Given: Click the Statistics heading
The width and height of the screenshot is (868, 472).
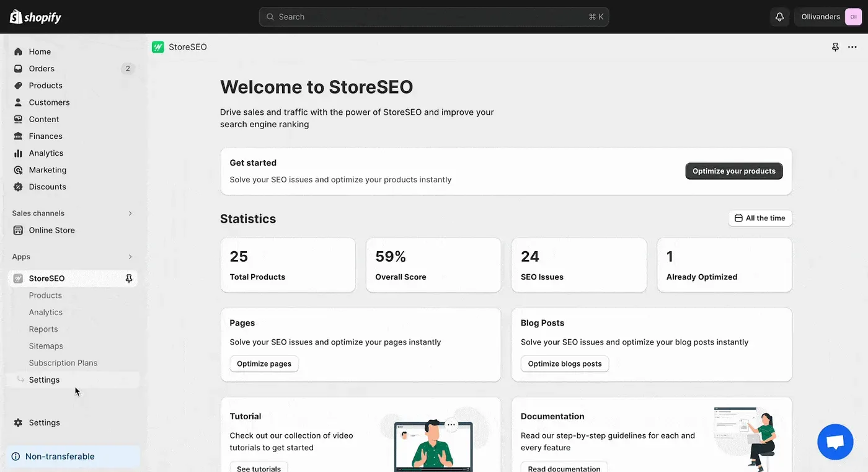Looking at the screenshot, I should pos(248,219).
